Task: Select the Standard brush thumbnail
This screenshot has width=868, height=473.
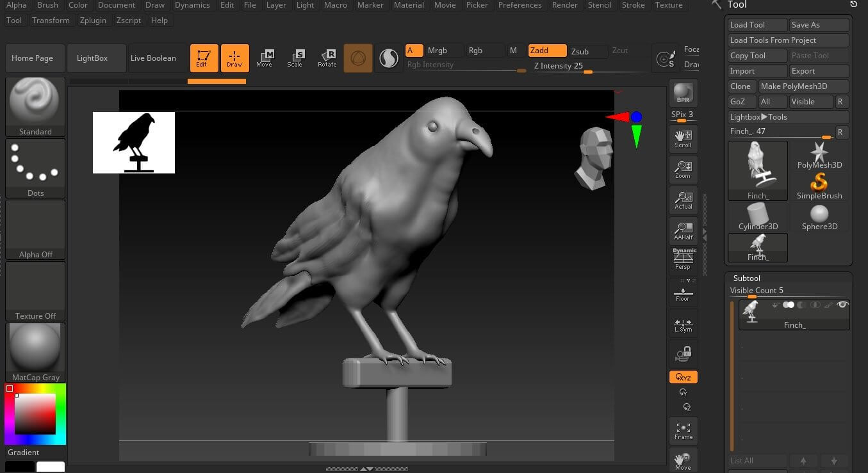Action: [x=35, y=106]
